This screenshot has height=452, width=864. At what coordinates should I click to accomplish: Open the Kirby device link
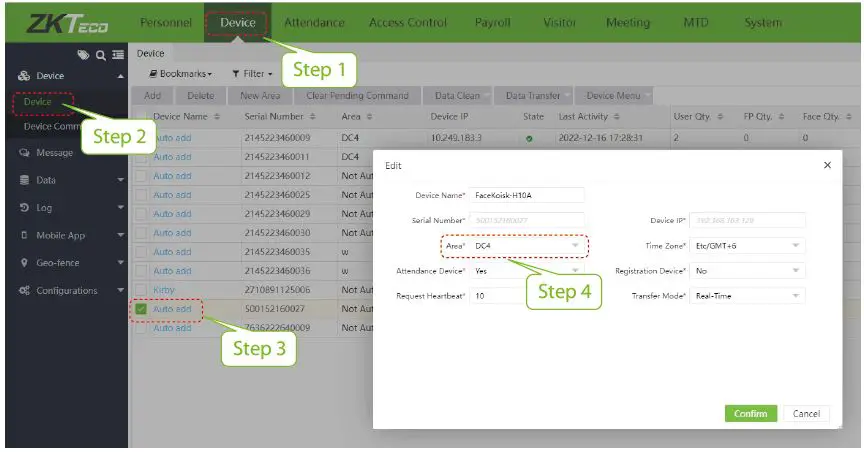click(x=164, y=289)
